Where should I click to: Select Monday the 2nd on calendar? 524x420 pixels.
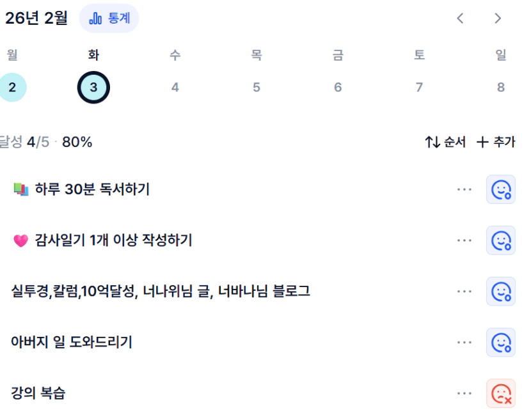(x=12, y=88)
